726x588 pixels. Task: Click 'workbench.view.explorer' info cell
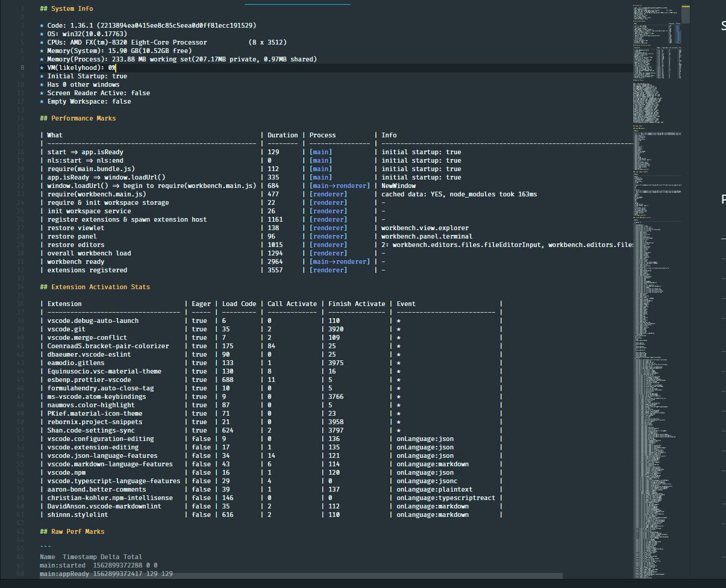point(425,228)
